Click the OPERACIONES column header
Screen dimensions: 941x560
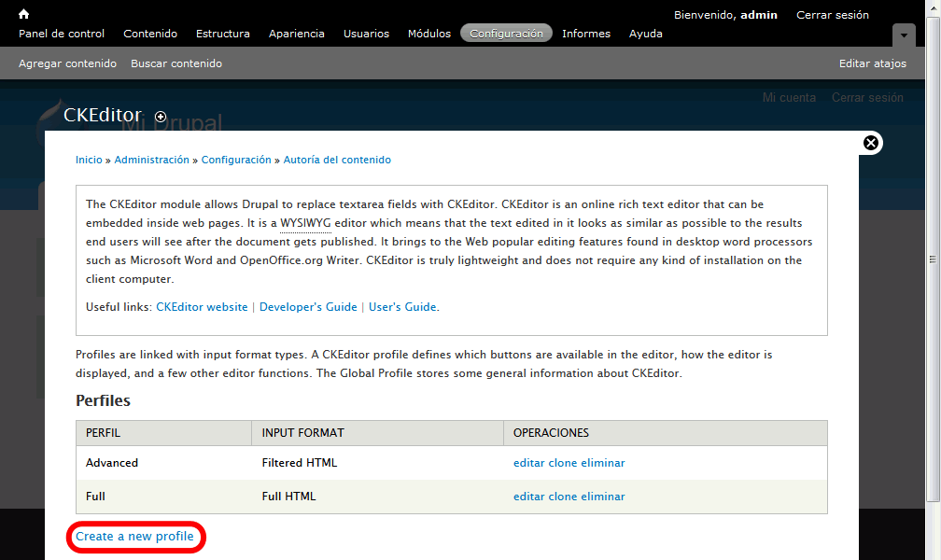coord(665,433)
